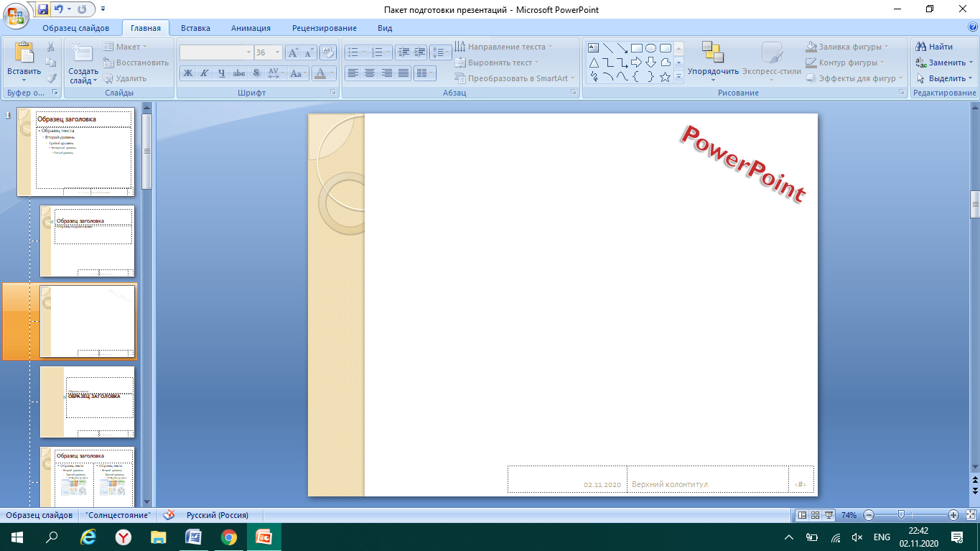Increase font size with the large A
This screenshot has width=980, height=551.
click(293, 52)
